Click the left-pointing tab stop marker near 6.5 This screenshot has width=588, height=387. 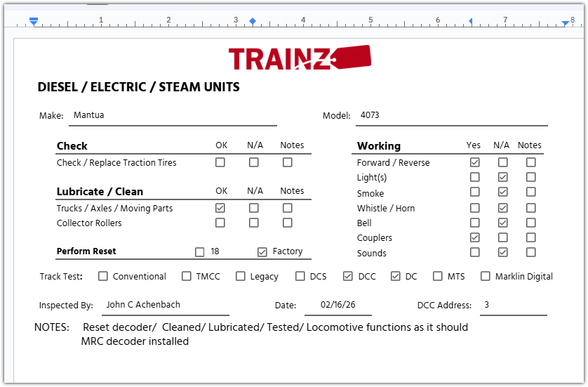point(470,22)
